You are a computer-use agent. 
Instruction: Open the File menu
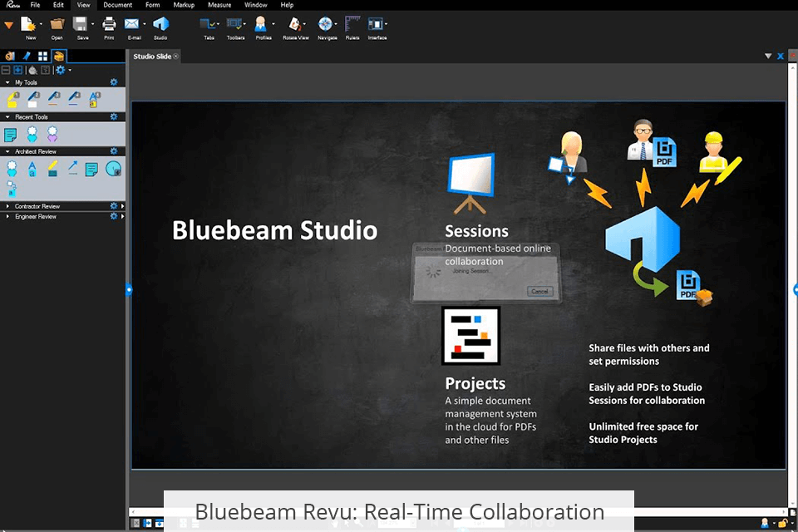pyautogui.click(x=35, y=5)
